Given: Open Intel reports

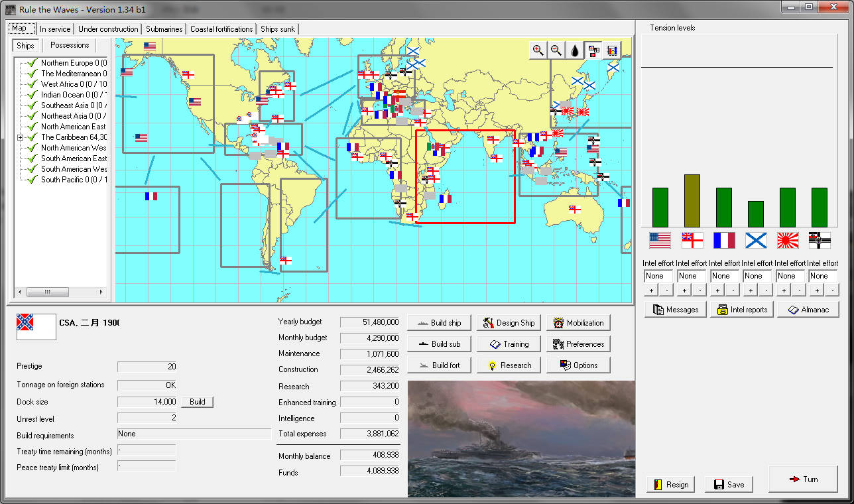Looking at the screenshot, I should [741, 310].
